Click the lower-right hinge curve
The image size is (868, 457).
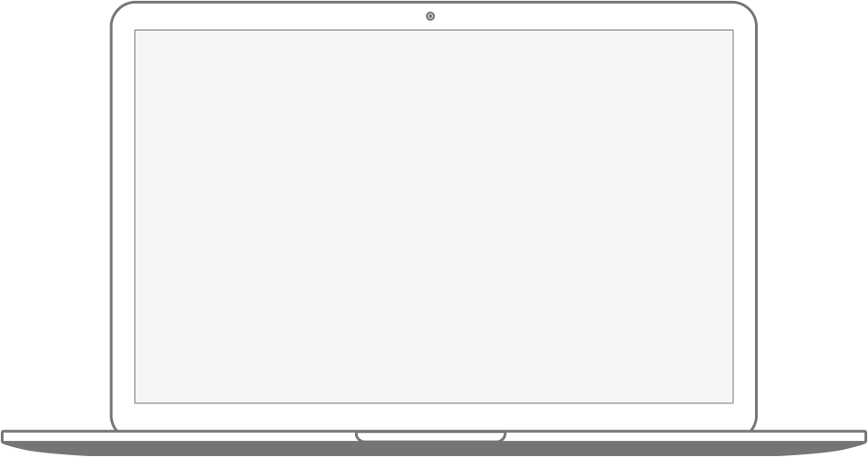(x=753, y=425)
